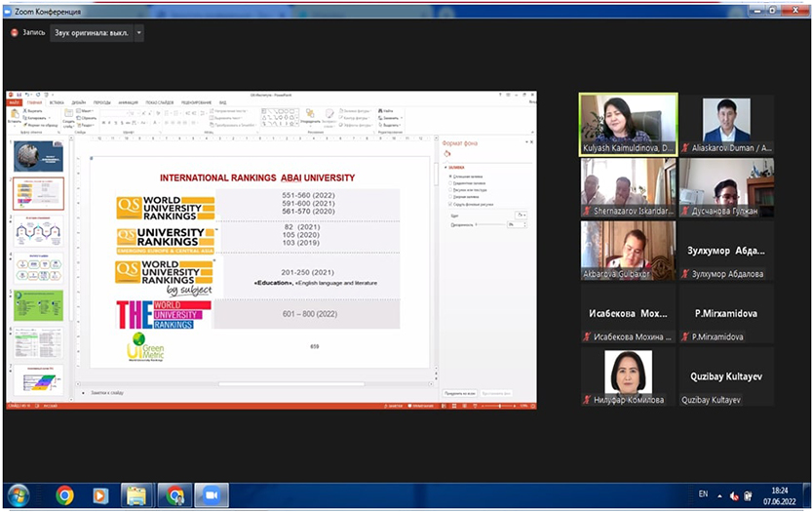
Task: Click the Прозрачность transparency slider
Action: pyautogui.click(x=487, y=224)
